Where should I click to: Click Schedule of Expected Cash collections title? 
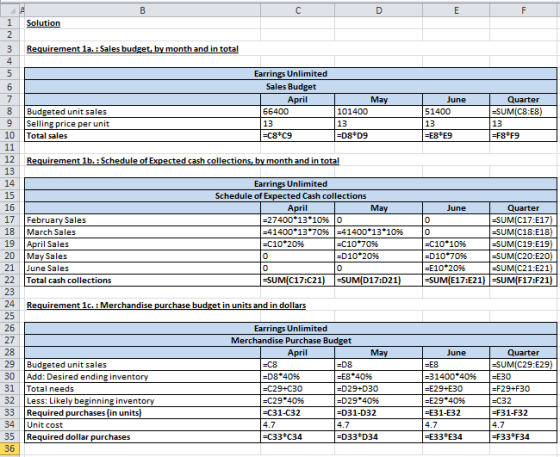click(291, 196)
